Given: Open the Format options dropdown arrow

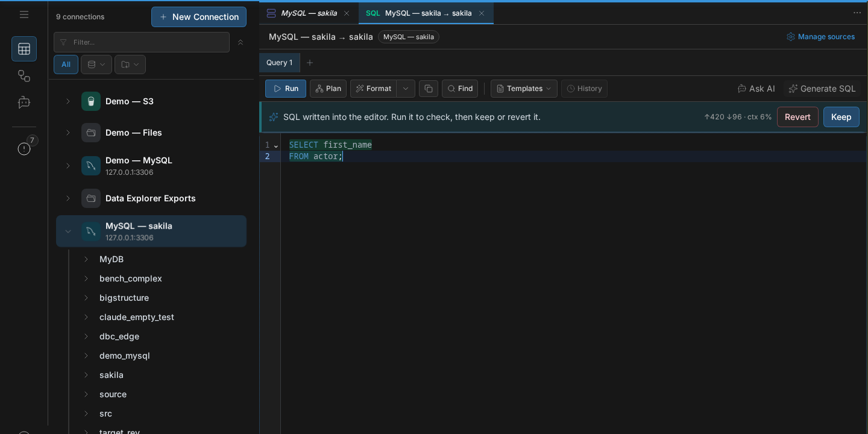Looking at the screenshot, I should click(406, 89).
